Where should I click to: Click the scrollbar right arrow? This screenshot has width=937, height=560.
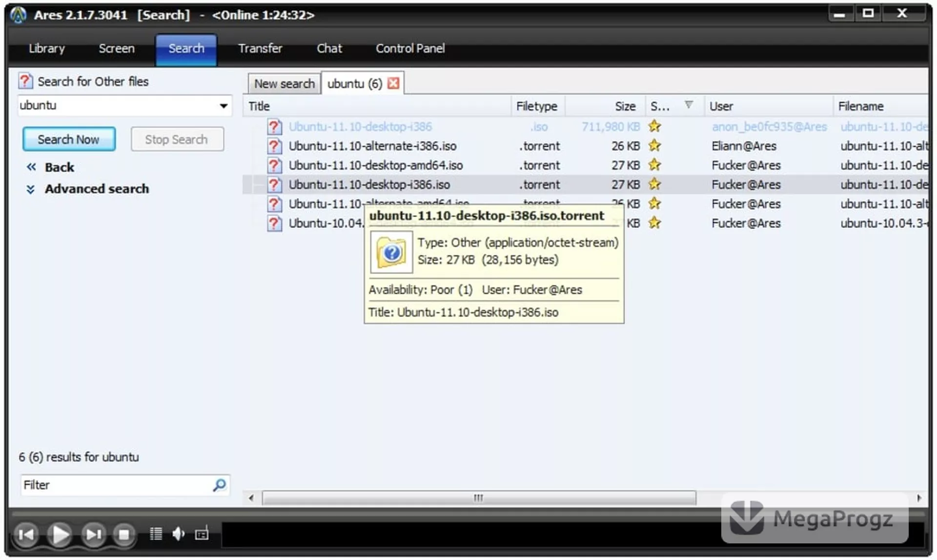[919, 498]
